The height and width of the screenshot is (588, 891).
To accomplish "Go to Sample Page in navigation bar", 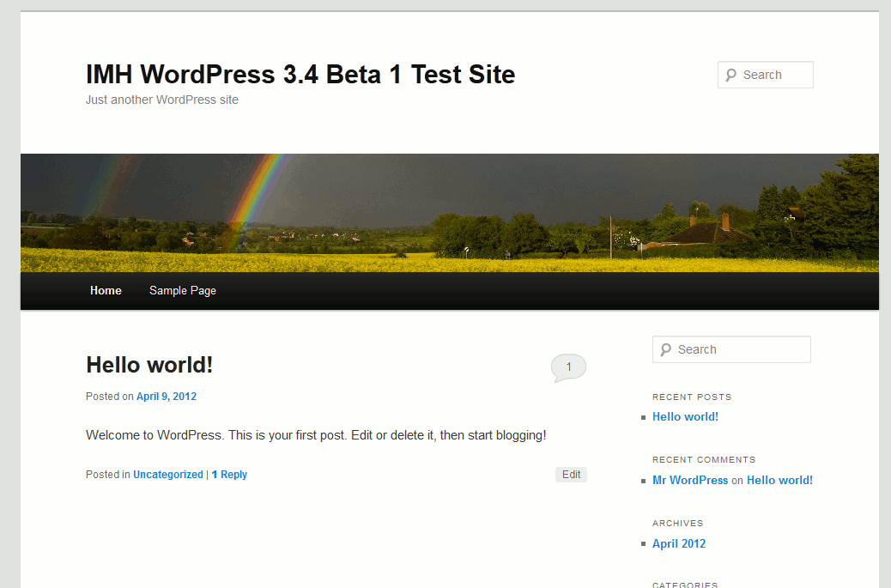I will click(x=183, y=291).
